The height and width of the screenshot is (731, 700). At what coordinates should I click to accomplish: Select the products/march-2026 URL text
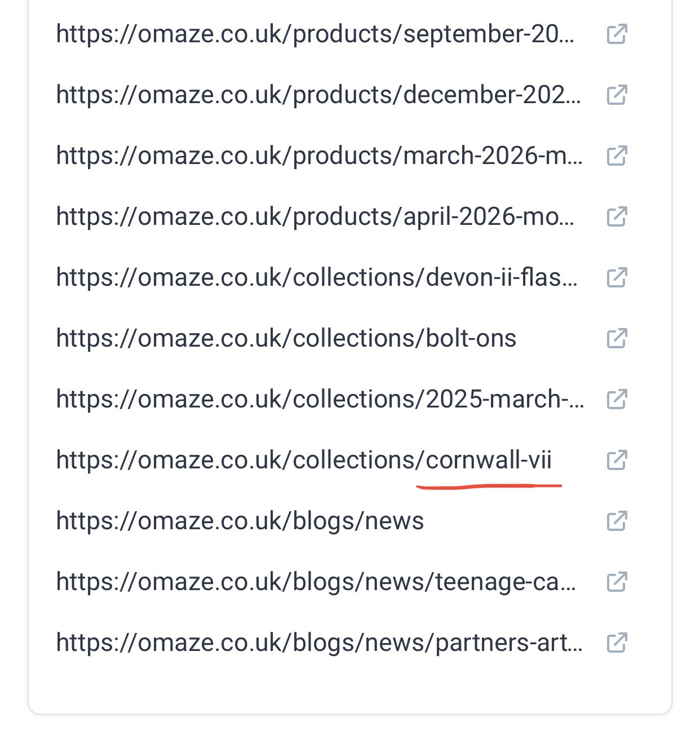319,156
